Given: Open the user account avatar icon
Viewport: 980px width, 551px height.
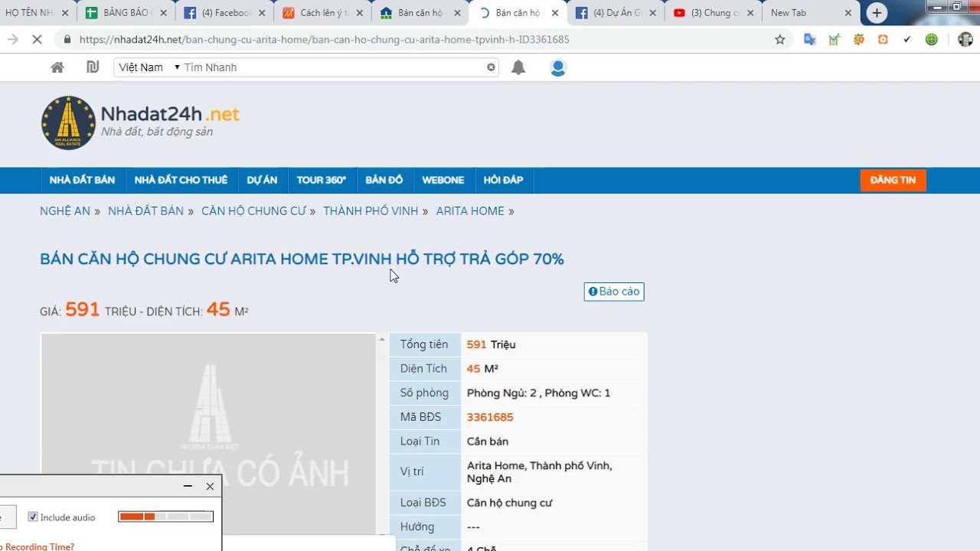Looking at the screenshot, I should coord(558,67).
